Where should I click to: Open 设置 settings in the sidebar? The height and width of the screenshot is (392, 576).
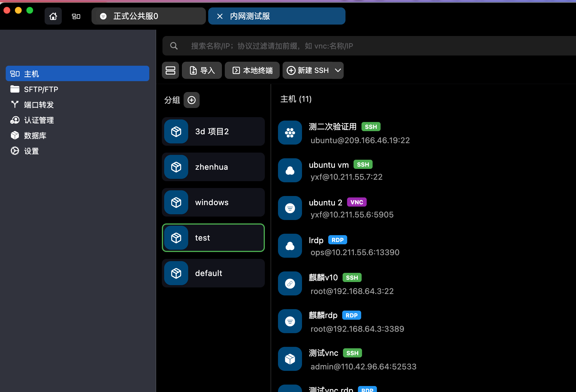pos(31,151)
